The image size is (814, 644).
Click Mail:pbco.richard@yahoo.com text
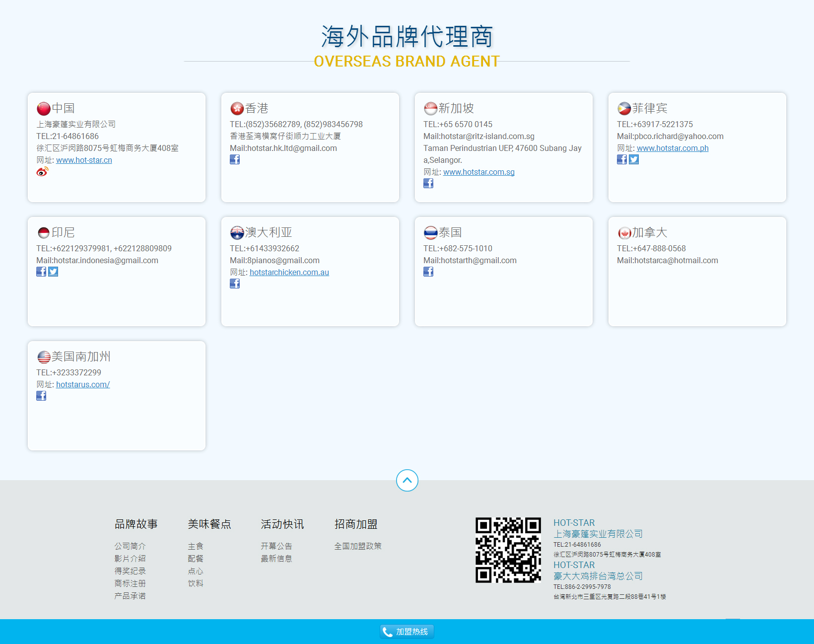click(670, 136)
